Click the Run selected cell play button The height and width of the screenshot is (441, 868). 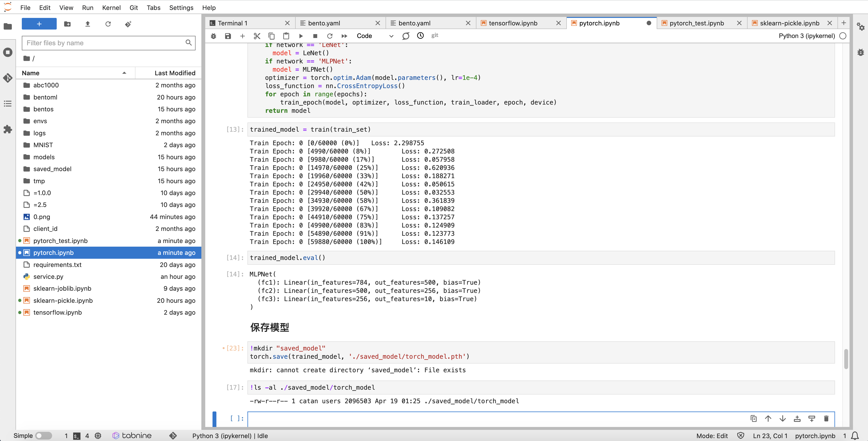(x=301, y=36)
